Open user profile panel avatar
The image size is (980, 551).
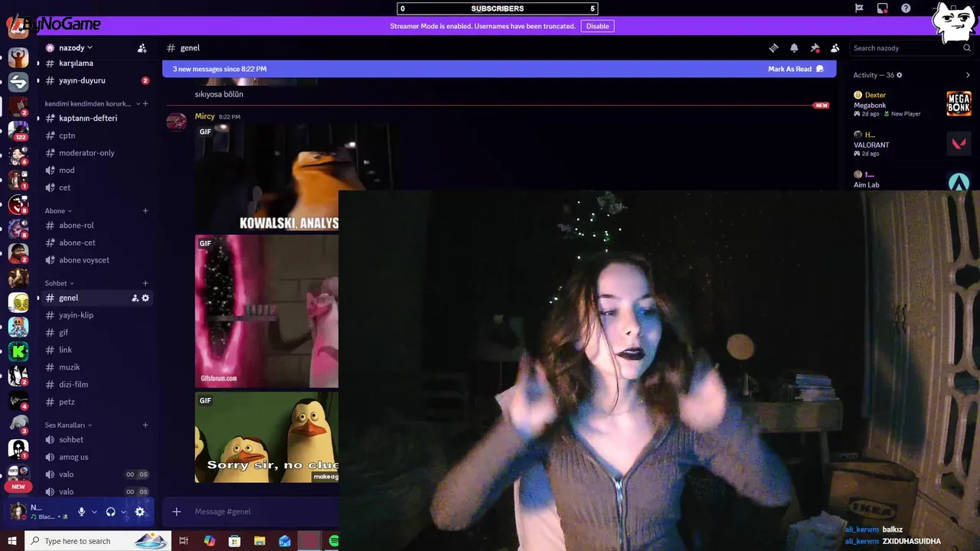tap(18, 511)
